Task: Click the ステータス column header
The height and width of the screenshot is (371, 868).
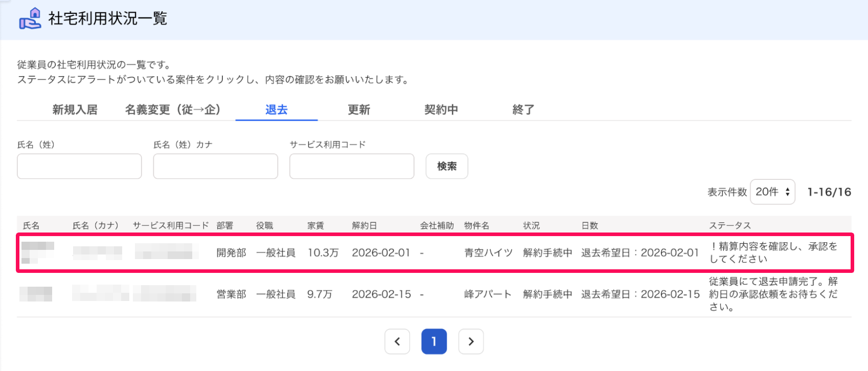Action: [730, 225]
